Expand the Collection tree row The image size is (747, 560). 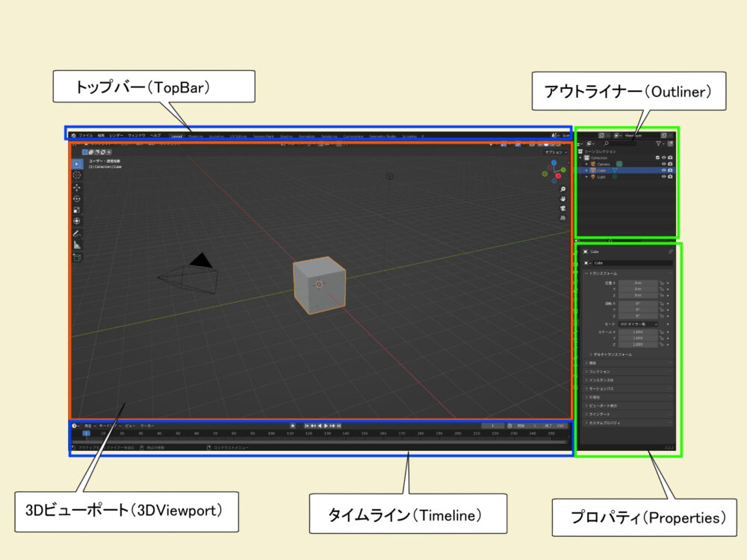580,158
